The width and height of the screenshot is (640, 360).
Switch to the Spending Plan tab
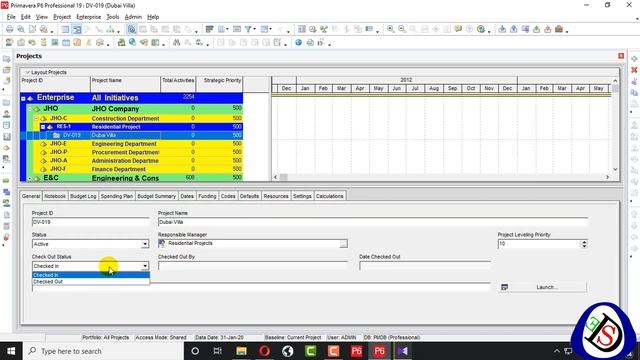pos(117,196)
